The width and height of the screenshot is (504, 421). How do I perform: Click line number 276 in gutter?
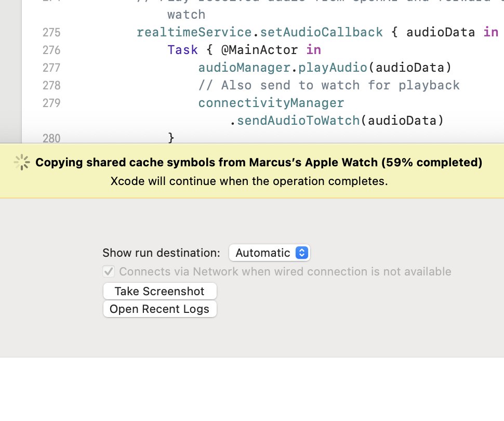pyautogui.click(x=51, y=50)
